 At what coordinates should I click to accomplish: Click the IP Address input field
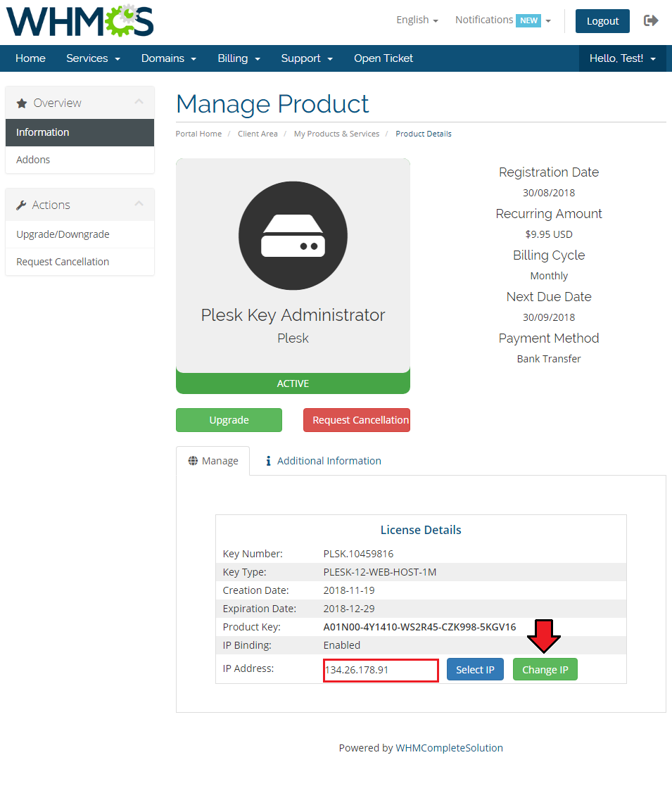pos(381,670)
